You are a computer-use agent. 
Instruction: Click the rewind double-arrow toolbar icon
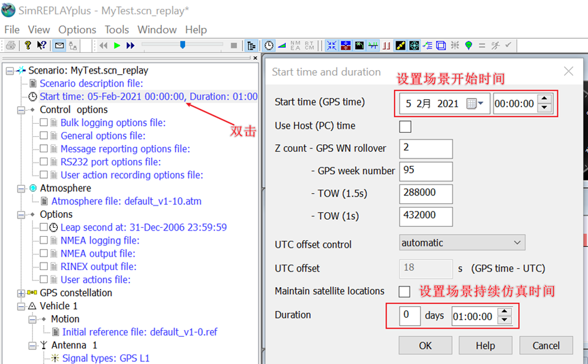(x=103, y=46)
